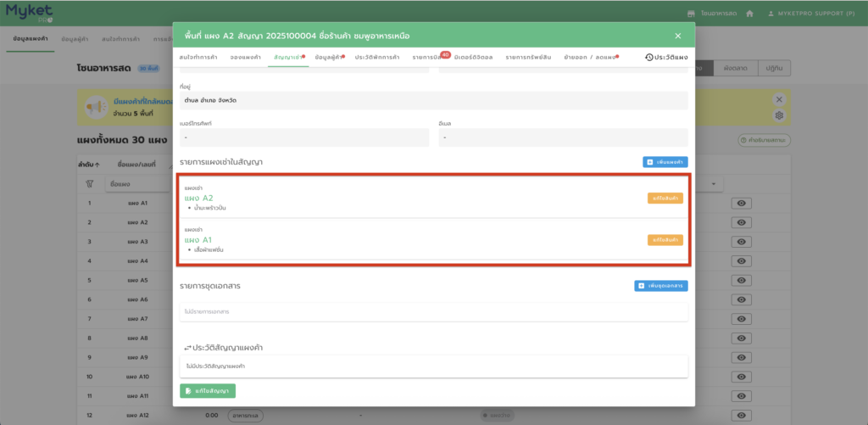Viewport: 868px width, 425px height.
Task: Click the filter funnel icon in table header
Action: 89,183
